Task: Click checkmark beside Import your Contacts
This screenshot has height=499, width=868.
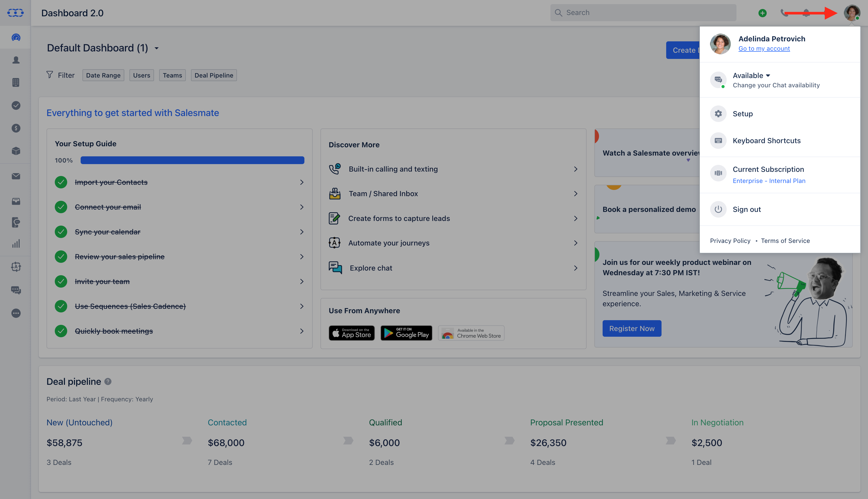Action: [61, 182]
